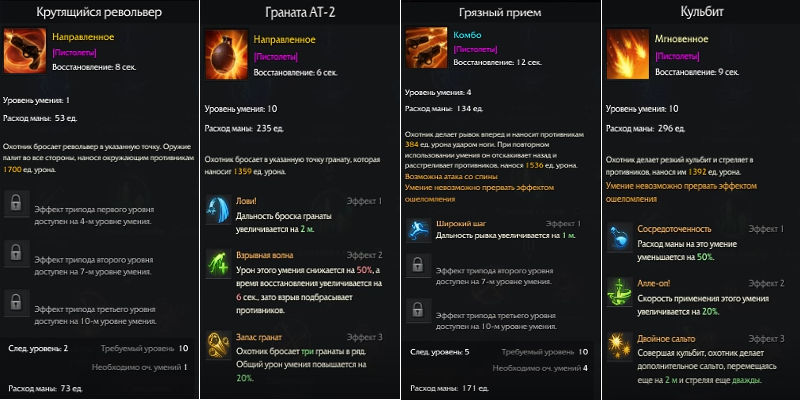Select the Алле-оп! green tripod icon
The image size is (800, 400).
click(x=619, y=292)
